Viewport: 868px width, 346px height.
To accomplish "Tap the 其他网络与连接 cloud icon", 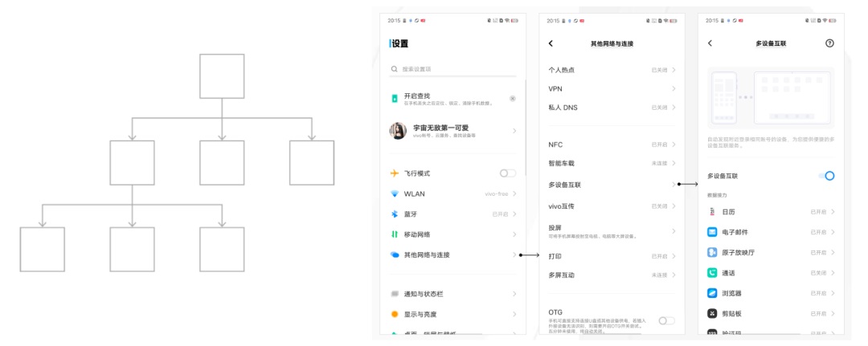I will click(x=394, y=254).
